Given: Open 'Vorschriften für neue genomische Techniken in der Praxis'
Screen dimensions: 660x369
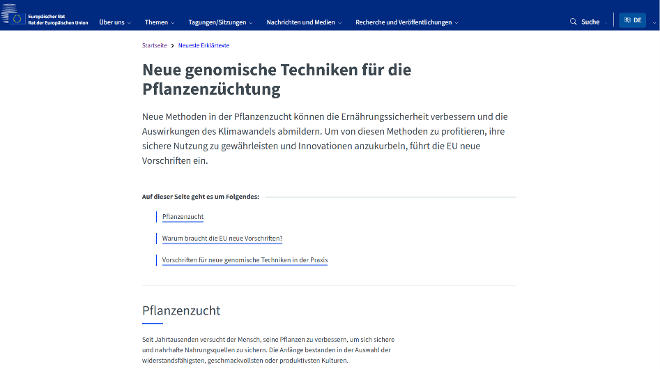Looking at the screenshot, I should pos(245,260).
